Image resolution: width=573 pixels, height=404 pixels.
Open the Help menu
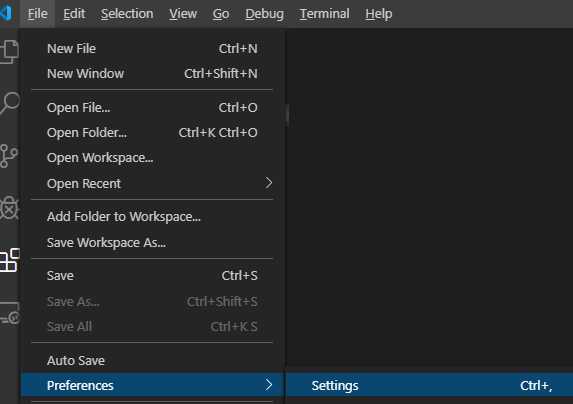click(379, 14)
